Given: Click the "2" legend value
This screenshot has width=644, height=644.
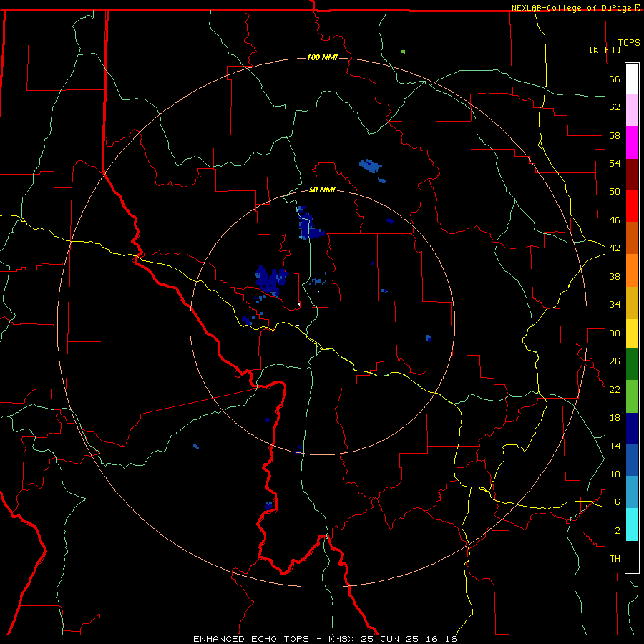Looking at the screenshot, I should pyautogui.click(x=618, y=531).
